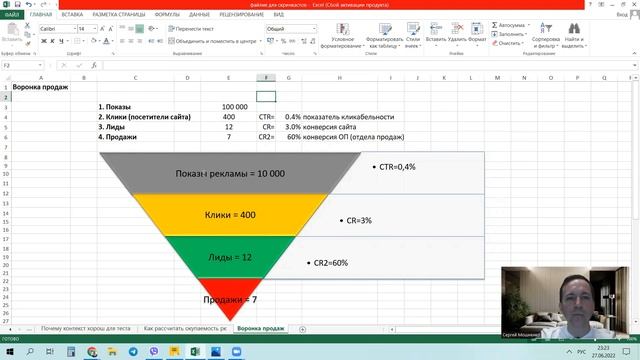
Task: Toggle italic formatting (К)
Action: [x=52, y=41]
